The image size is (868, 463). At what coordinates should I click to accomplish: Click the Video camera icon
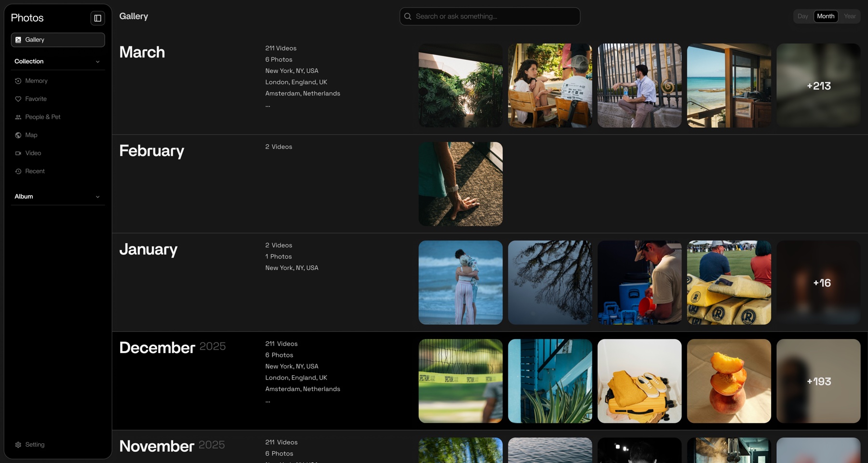[18, 153]
